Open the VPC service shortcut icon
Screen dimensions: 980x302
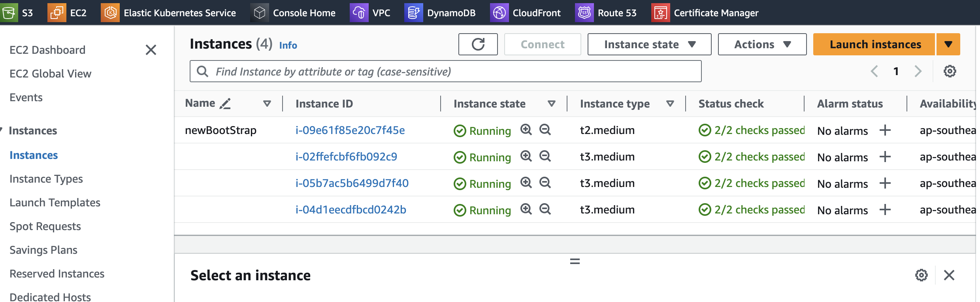[359, 13]
